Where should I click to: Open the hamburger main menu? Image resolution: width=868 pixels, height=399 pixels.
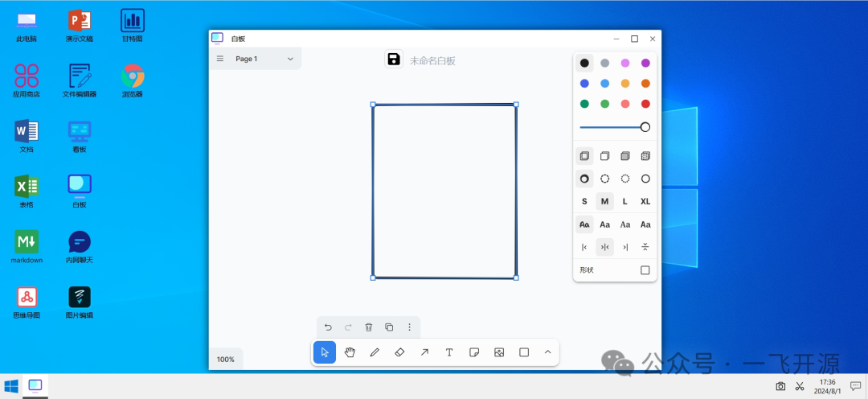[x=220, y=59]
